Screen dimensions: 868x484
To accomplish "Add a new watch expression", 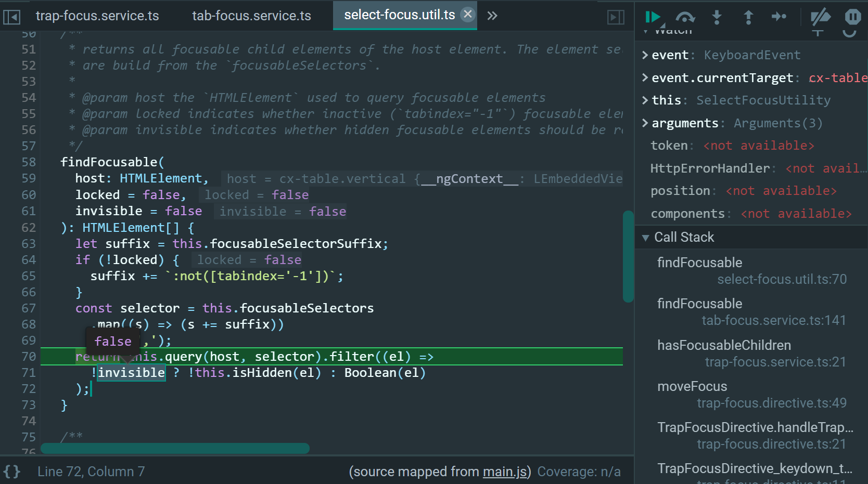I will [817, 32].
